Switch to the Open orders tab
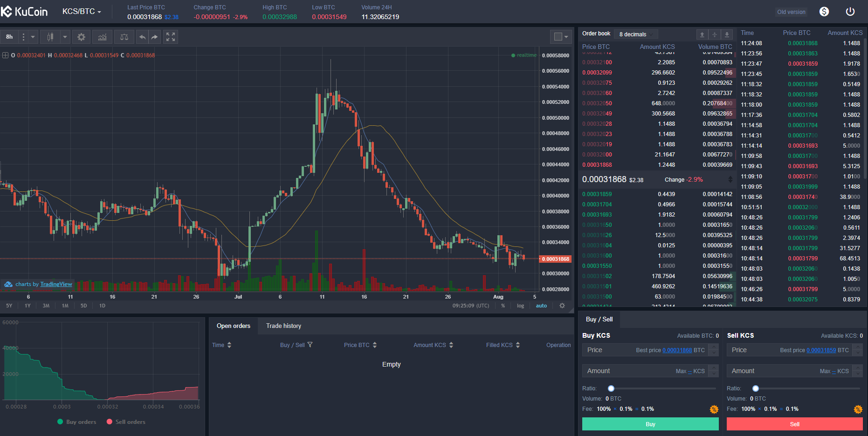 (x=234, y=326)
